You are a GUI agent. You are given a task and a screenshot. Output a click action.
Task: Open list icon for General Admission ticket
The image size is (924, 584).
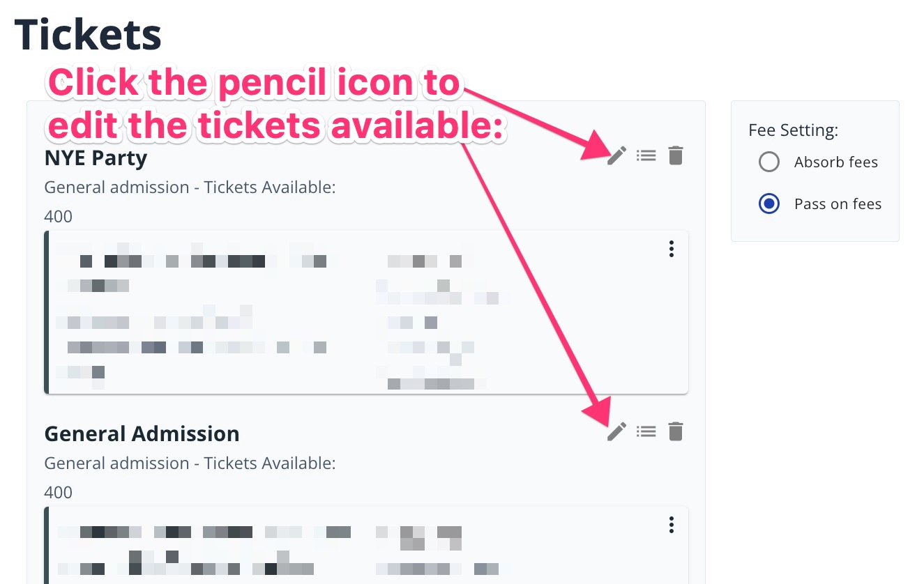pos(646,432)
